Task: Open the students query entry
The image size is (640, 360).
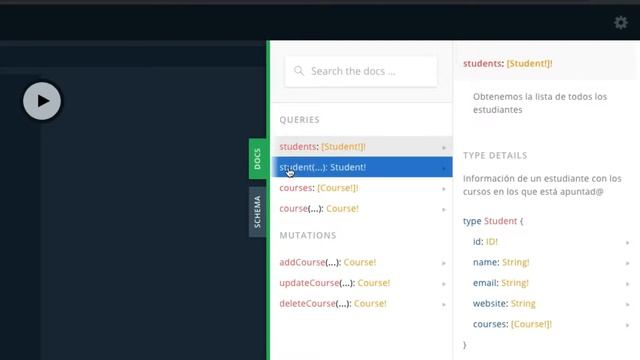Action: pyautogui.click(x=362, y=147)
